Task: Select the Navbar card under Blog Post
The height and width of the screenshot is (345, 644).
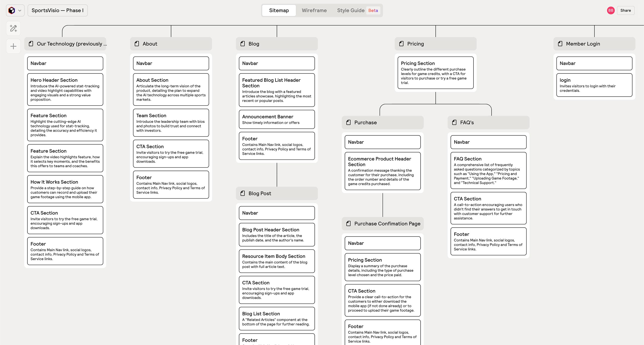Action: [277, 213]
